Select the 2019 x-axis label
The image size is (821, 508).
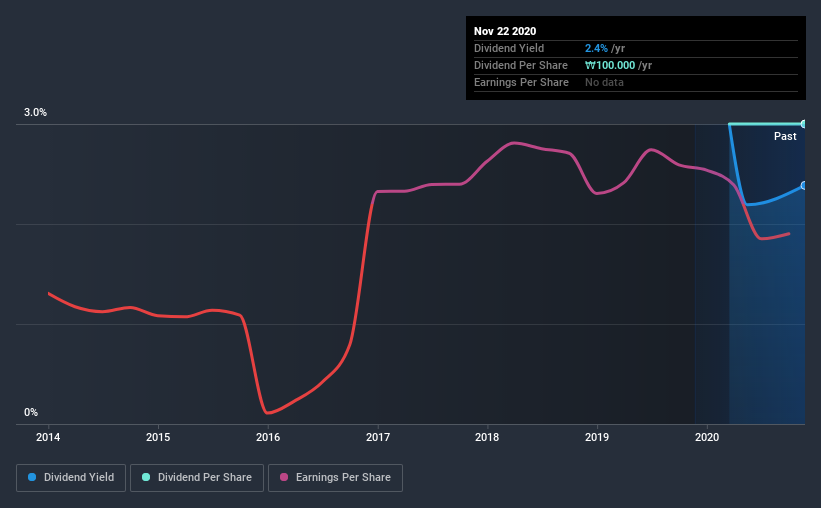coord(597,437)
